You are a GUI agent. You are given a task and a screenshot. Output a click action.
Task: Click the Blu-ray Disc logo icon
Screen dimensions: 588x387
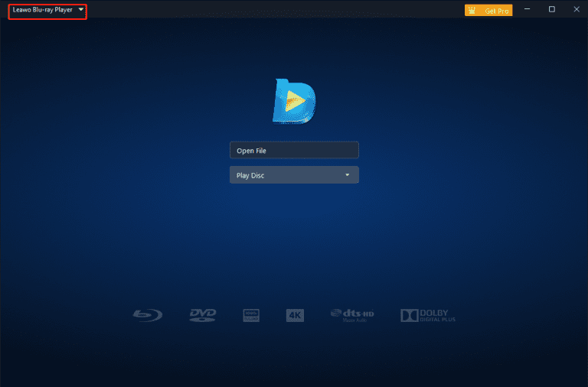(145, 314)
